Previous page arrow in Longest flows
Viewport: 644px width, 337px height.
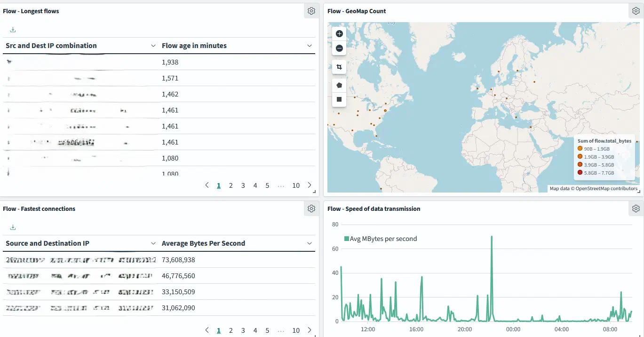click(x=207, y=185)
